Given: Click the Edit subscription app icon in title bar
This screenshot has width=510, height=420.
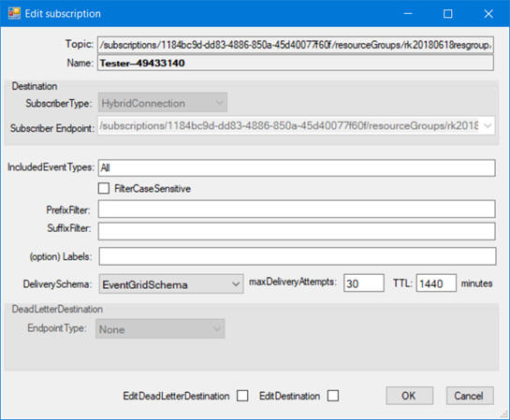Looking at the screenshot, I should 14,13.
